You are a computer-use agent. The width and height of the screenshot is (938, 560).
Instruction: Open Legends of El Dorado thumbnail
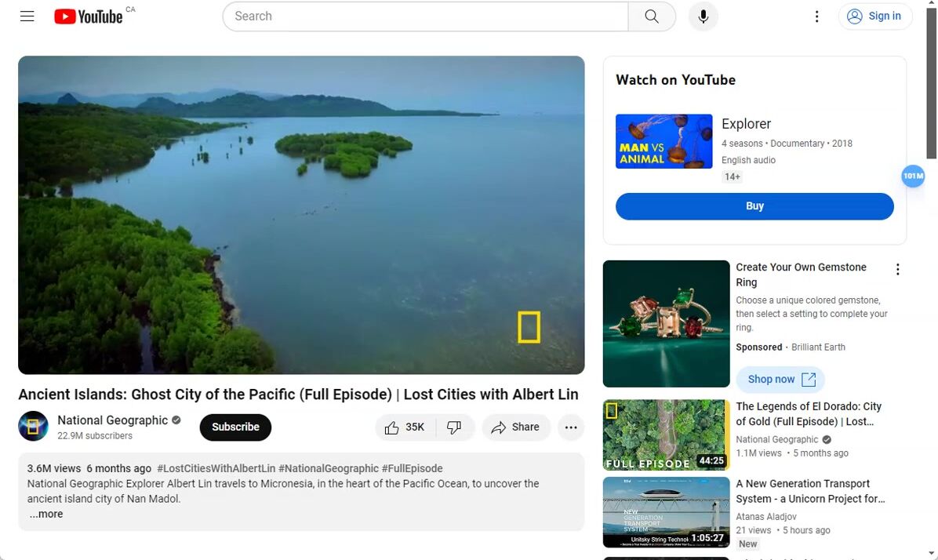(666, 435)
